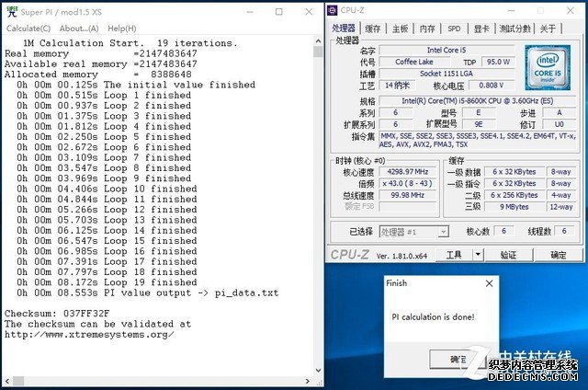This screenshot has height=390, width=588.
Task: Switch to the 主板 tab in CPU-Z
Action: 401,29
